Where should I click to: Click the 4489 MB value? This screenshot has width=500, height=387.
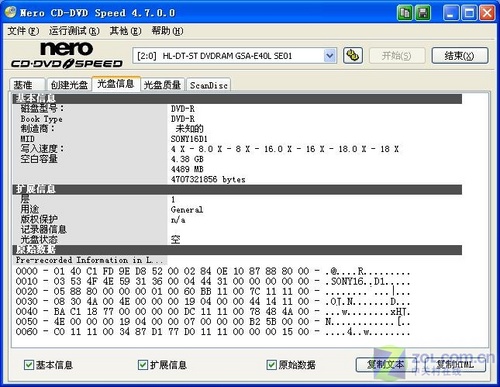pyautogui.click(x=187, y=169)
